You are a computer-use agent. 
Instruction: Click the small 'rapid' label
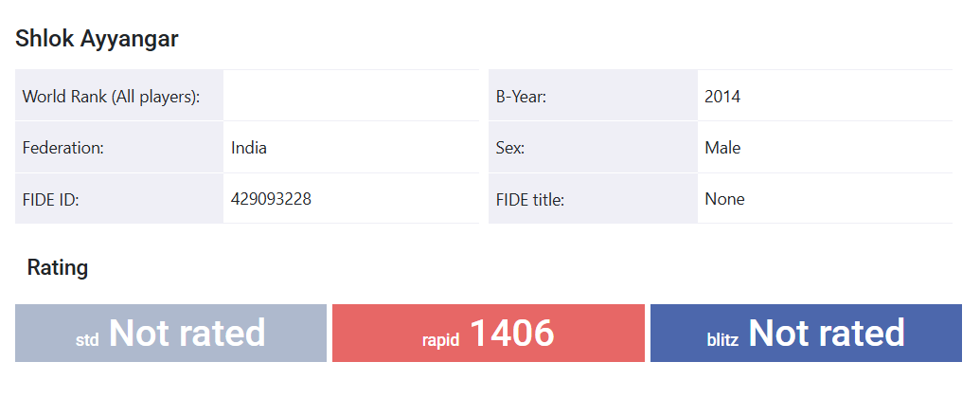point(440,339)
